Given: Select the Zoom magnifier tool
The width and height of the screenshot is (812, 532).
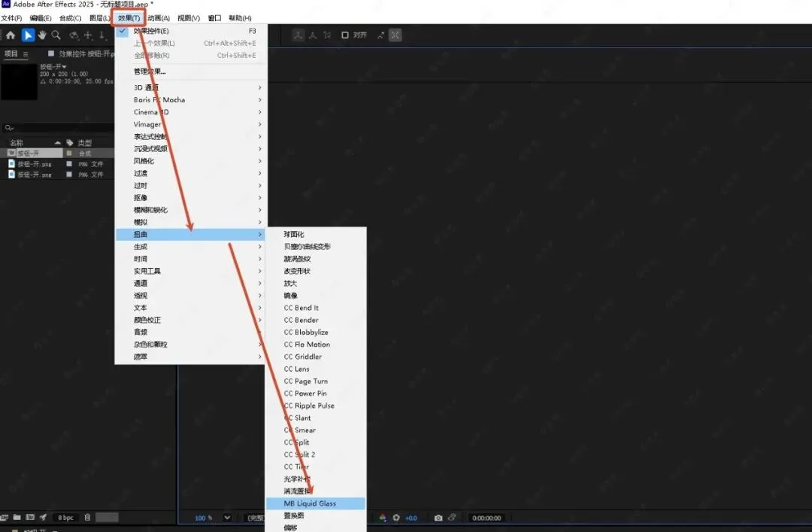Looking at the screenshot, I should (56, 35).
